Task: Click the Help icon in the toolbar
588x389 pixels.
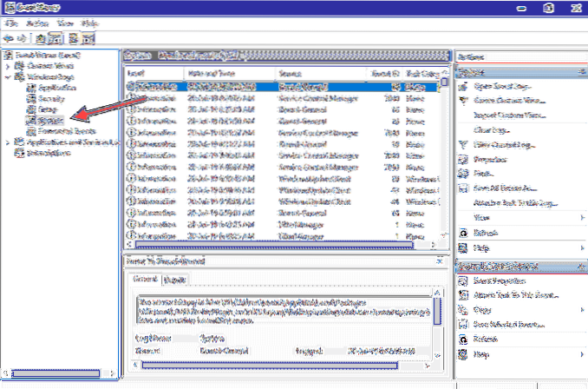Action: (x=73, y=38)
